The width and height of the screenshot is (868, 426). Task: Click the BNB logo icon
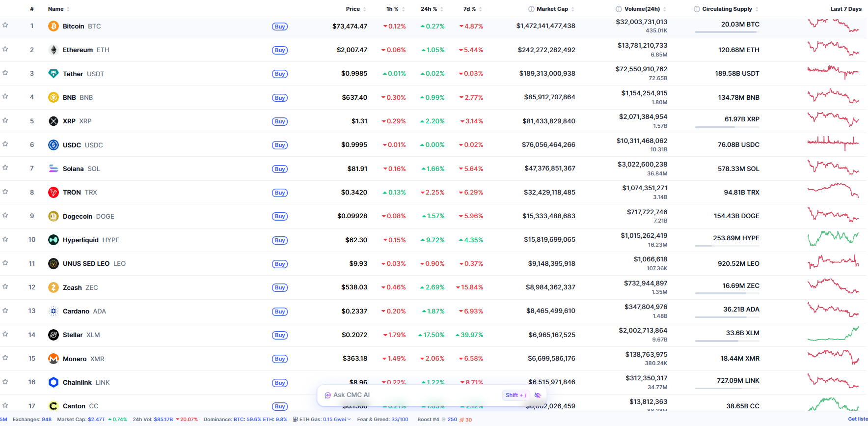pos(54,97)
